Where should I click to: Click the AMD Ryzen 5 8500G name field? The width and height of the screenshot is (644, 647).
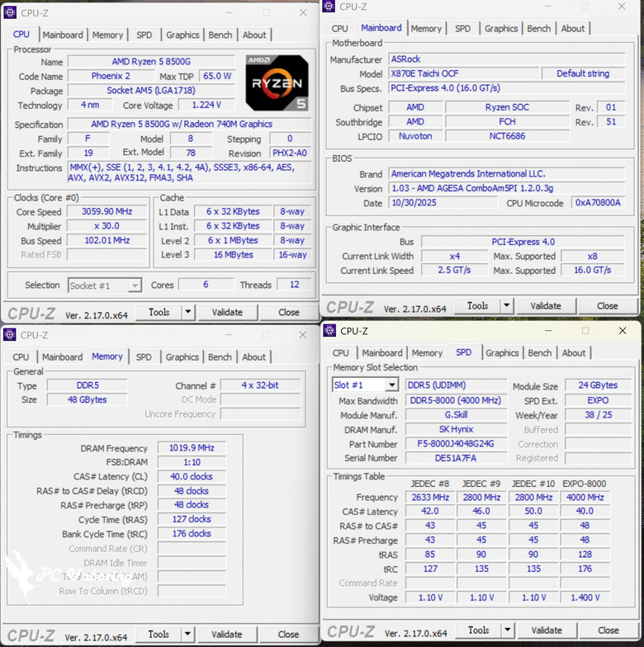point(151,61)
